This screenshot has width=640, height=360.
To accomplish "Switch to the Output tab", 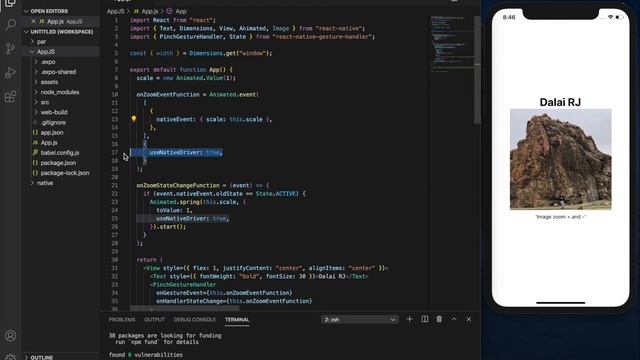I will tap(154, 320).
